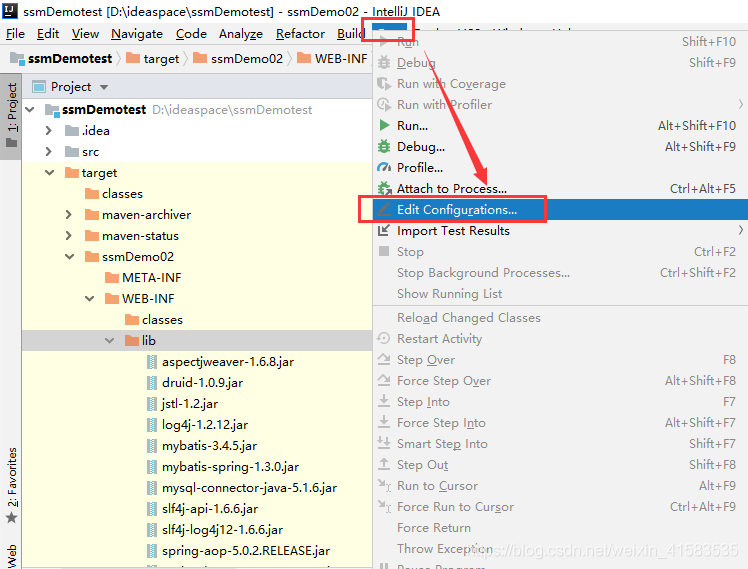The height and width of the screenshot is (569, 748).
Task: Click the Force Step Into icon
Action: click(384, 422)
